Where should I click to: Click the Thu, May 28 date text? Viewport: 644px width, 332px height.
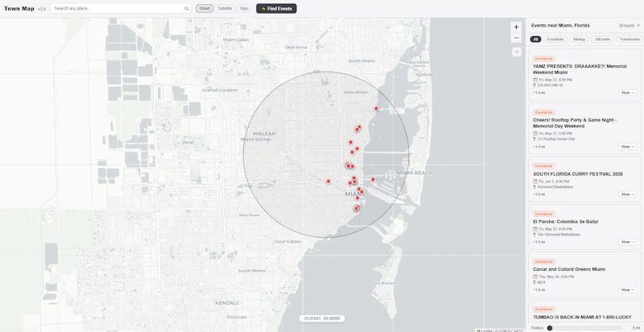coord(556,276)
